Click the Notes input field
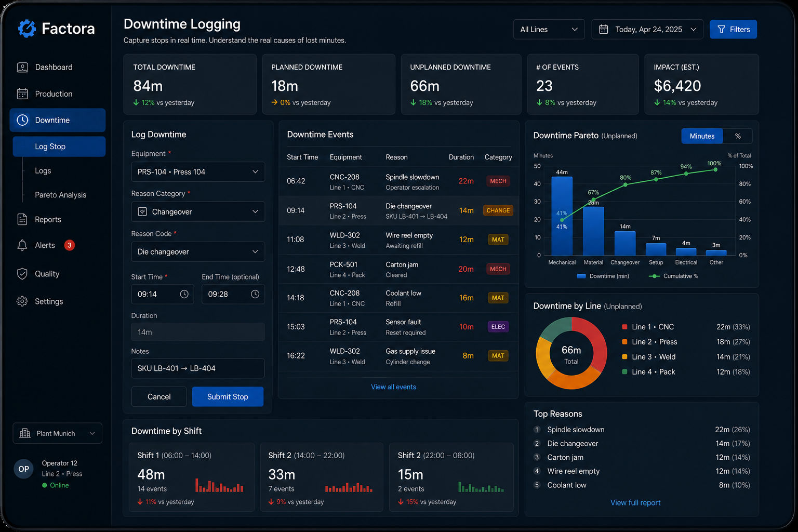The height and width of the screenshot is (532, 798). click(x=198, y=368)
